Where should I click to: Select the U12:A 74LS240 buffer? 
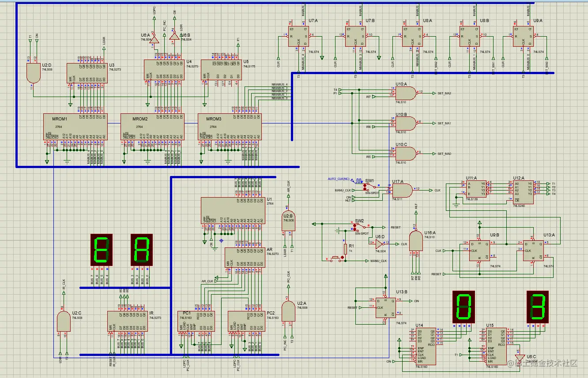coord(523,191)
